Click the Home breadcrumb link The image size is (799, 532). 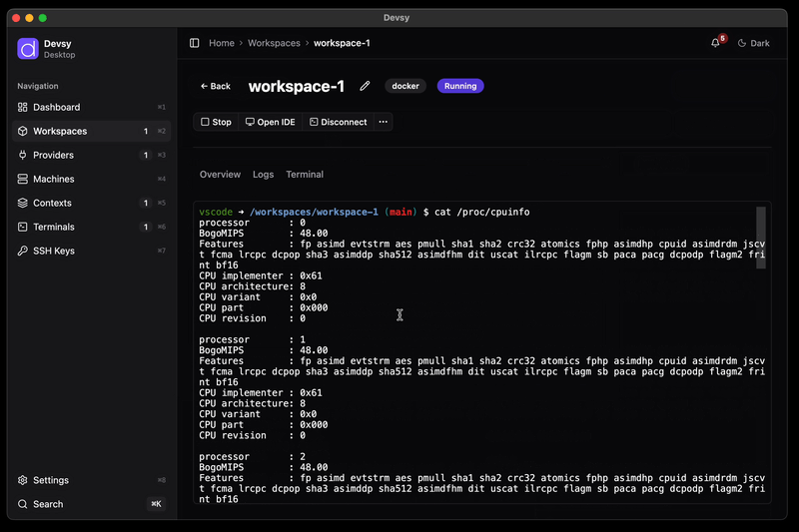click(x=221, y=43)
